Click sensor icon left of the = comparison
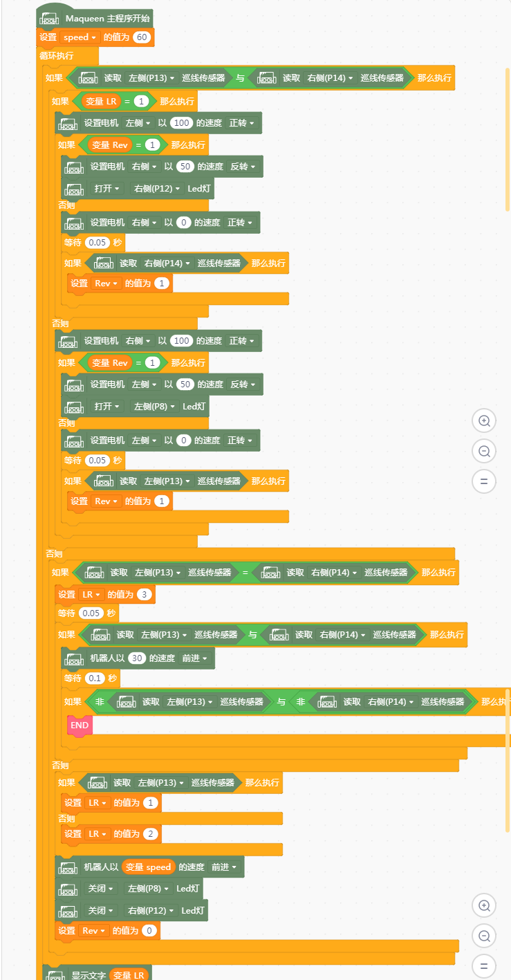Screen dimensions: 511x980 [95, 573]
